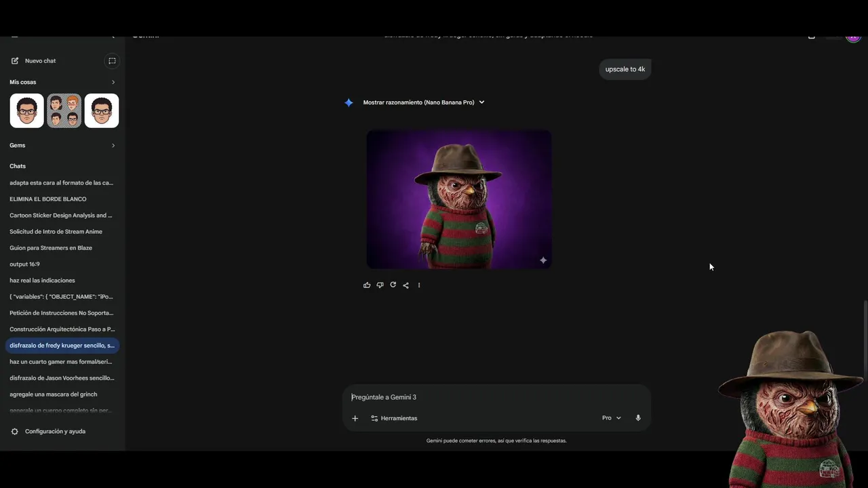Open the Pro model selector dropdown
The image size is (868, 488).
point(612,418)
